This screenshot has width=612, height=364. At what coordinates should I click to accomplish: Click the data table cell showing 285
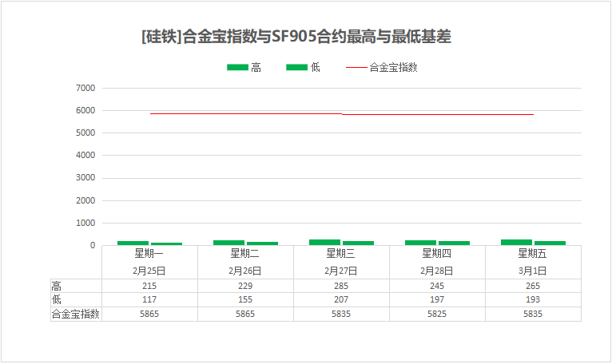[341, 286]
